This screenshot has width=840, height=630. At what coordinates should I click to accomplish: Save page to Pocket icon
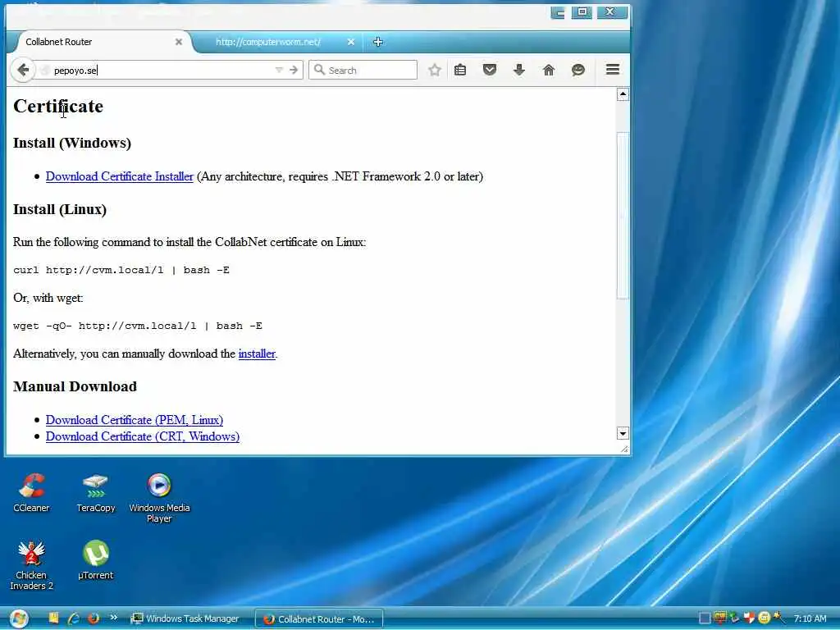(489, 71)
